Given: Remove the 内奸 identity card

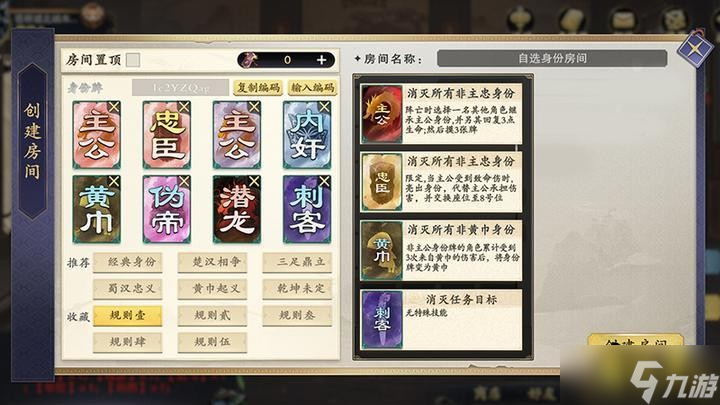Looking at the screenshot, I should tap(324, 107).
